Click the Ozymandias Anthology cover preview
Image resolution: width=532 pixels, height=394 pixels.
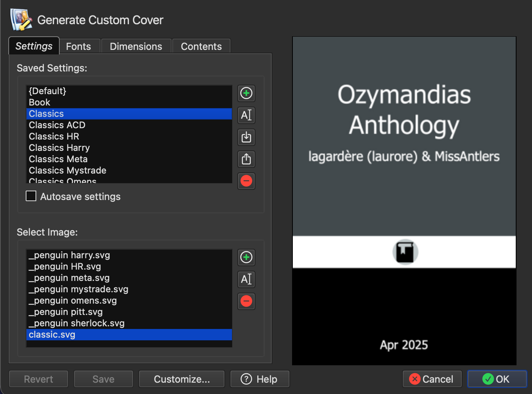(x=404, y=201)
